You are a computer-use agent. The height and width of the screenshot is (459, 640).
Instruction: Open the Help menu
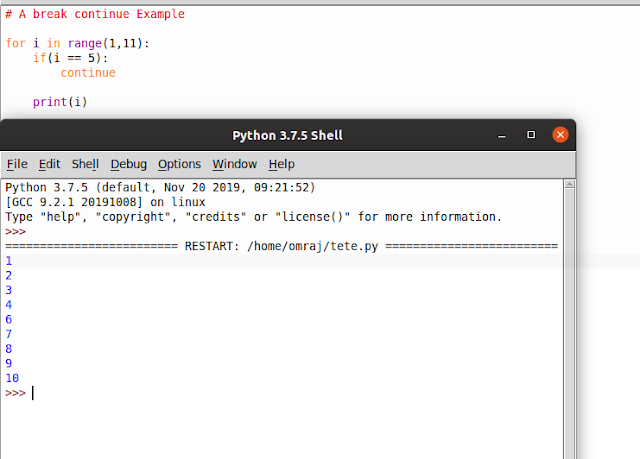click(x=282, y=164)
